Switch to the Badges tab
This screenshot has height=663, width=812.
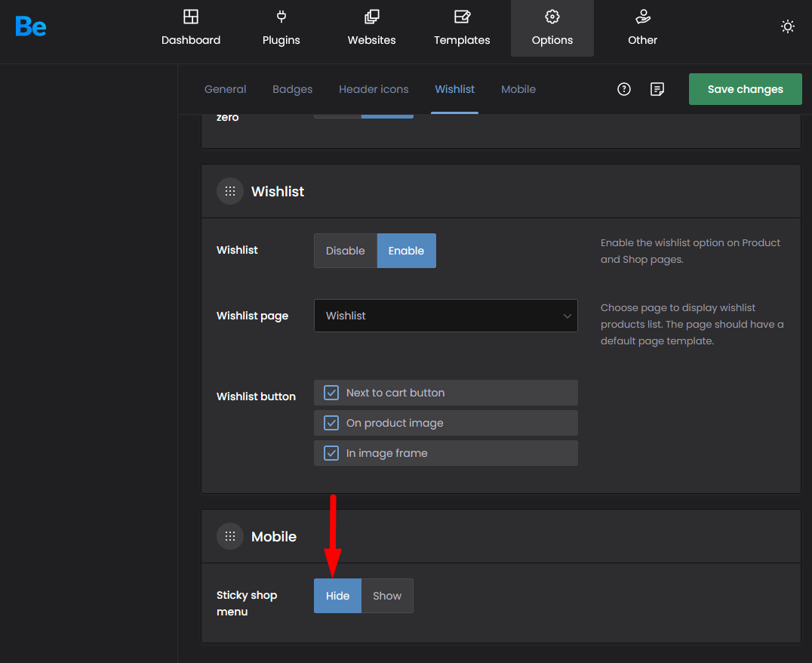pyautogui.click(x=293, y=89)
